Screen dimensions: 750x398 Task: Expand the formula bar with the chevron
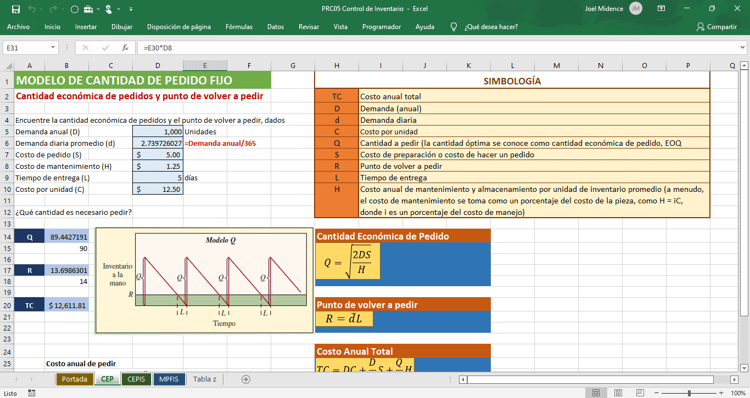pos(742,48)
